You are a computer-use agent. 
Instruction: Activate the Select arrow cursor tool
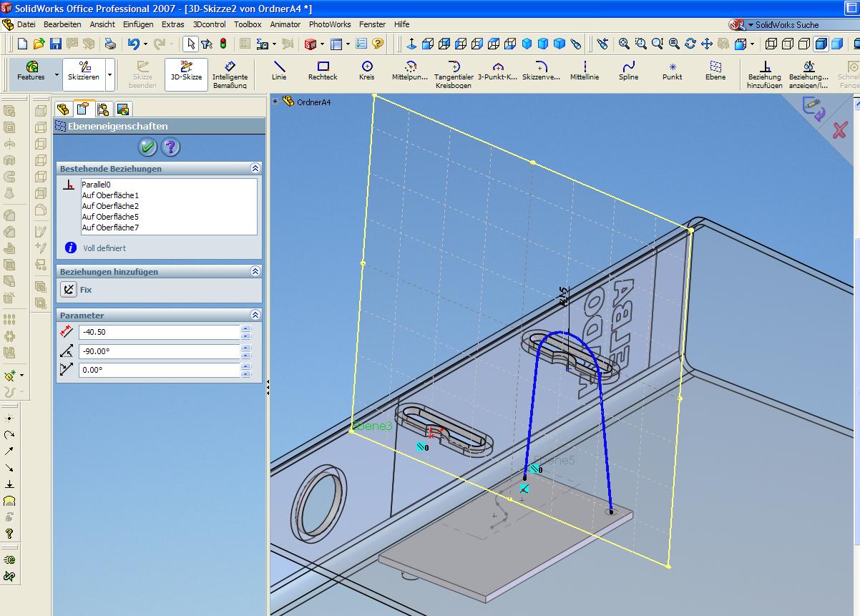click(x=190, y=44)
